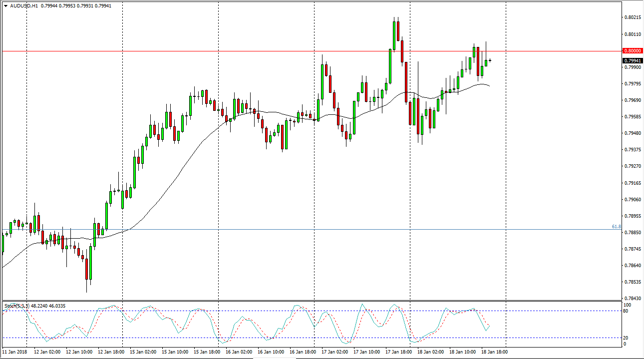Open the dropdown arrow beside AUDUSD,H1
Image resolution: width=644 pixels, height=359 pixels.
click(x=5, y=5)
